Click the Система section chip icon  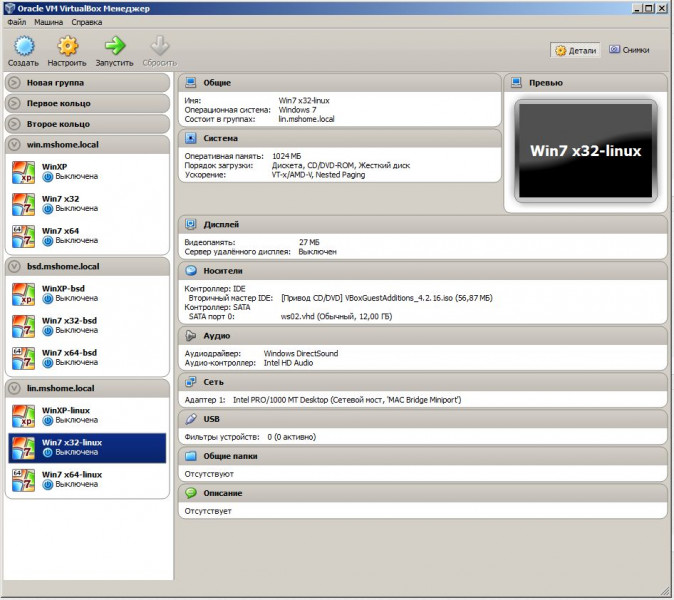click(190, 138)
